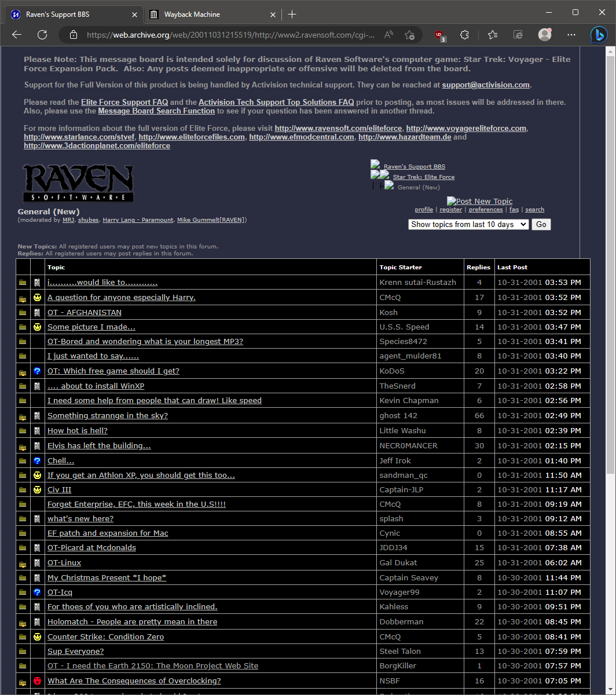The image size is (616, 695).
Task: Open topic 'EF patch and expansion for Mac'
Action: click(108, 533)
